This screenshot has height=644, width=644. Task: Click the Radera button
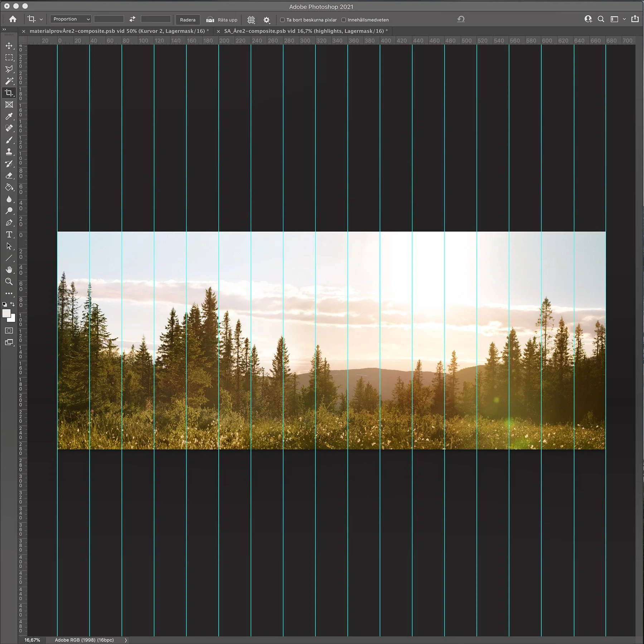(x=188, y=20)
